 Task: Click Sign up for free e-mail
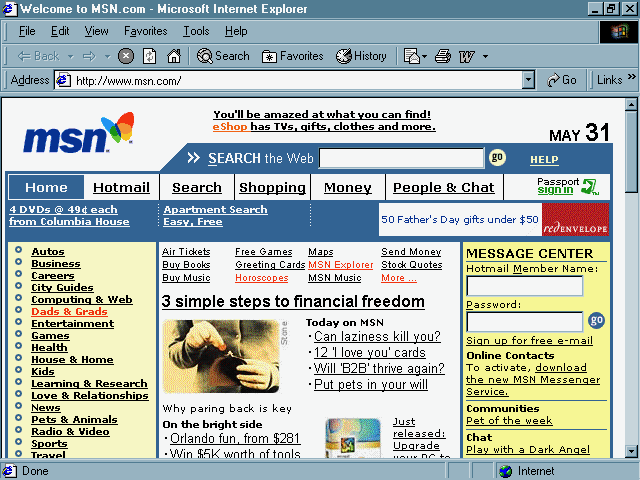tap(529, 341)
